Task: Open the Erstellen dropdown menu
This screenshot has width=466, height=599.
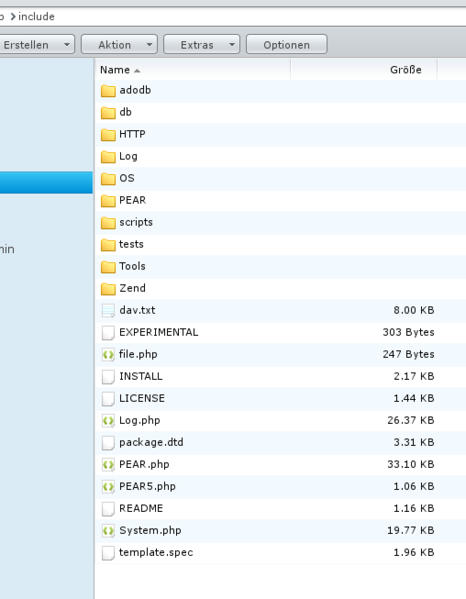Action: click(x=36, y=45)
